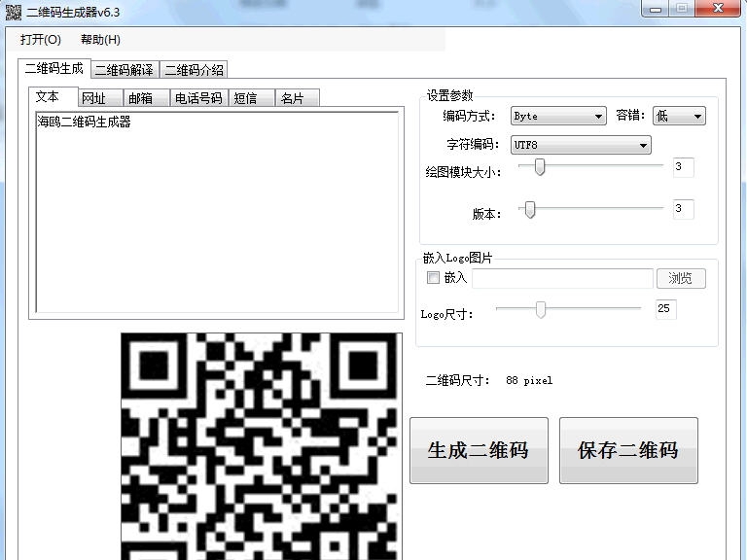Click the 浏览 browse button
The height and width of the screenshot is (560, 747).
click(x=681, y=279)
